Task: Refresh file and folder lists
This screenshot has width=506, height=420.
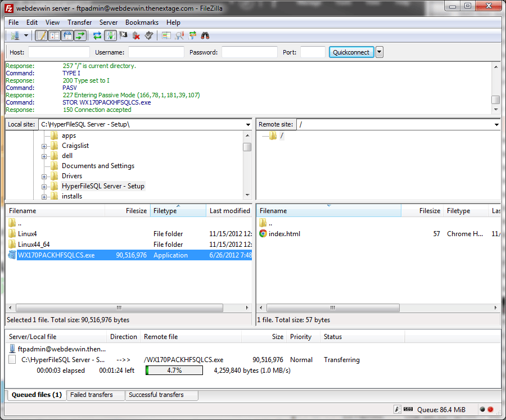Action: coord(97,35)
